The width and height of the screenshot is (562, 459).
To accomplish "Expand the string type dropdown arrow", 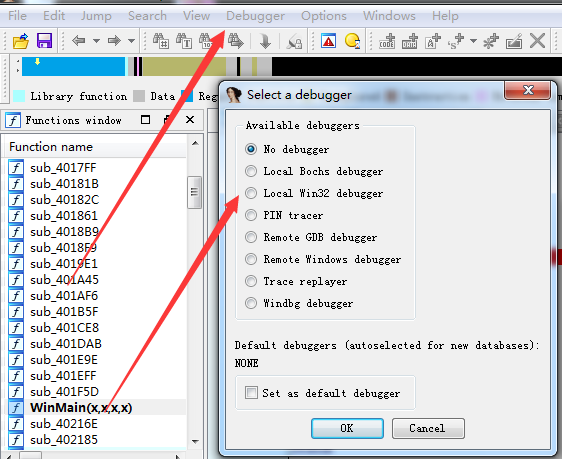I will pyautogui.click(x=473, y=41).
